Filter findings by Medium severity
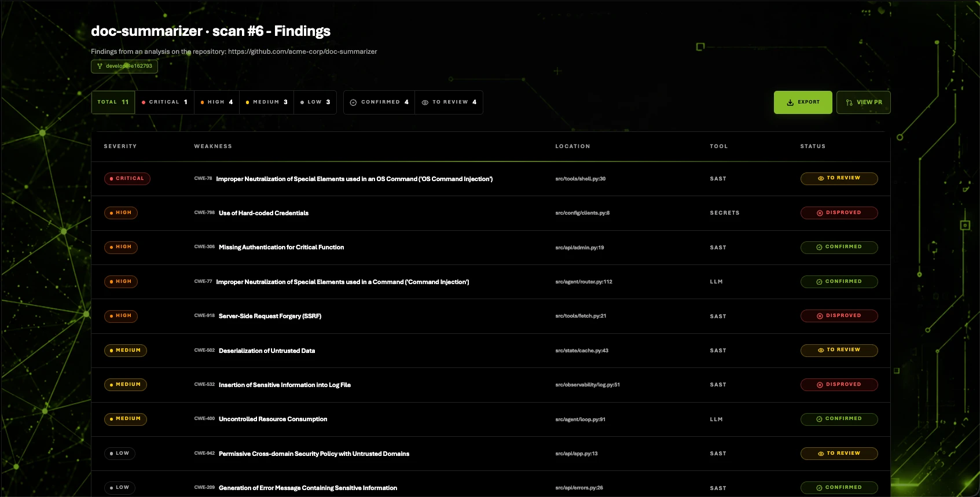980x497 pixels. point(266,102)
